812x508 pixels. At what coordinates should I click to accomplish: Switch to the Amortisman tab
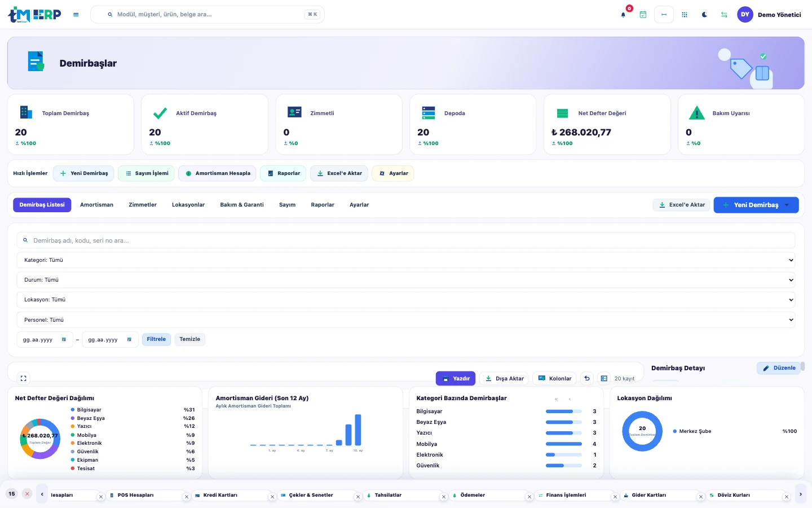click(x=96, y=205)
